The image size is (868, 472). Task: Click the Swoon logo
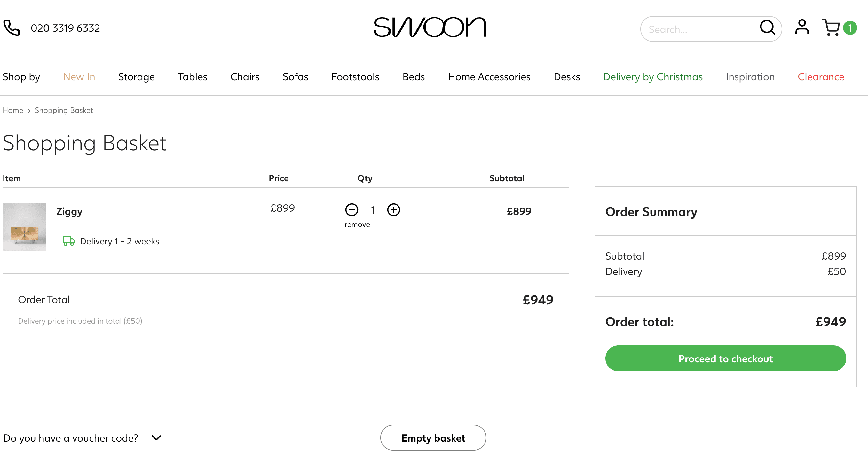coord(430,28)
